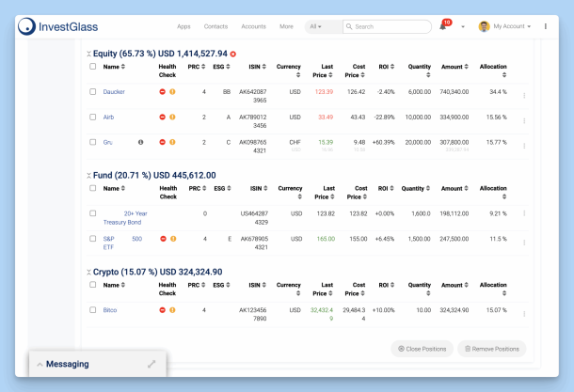Open the Contacts menu
This screenshot has width=574, height=392.
tap(215, 26)
